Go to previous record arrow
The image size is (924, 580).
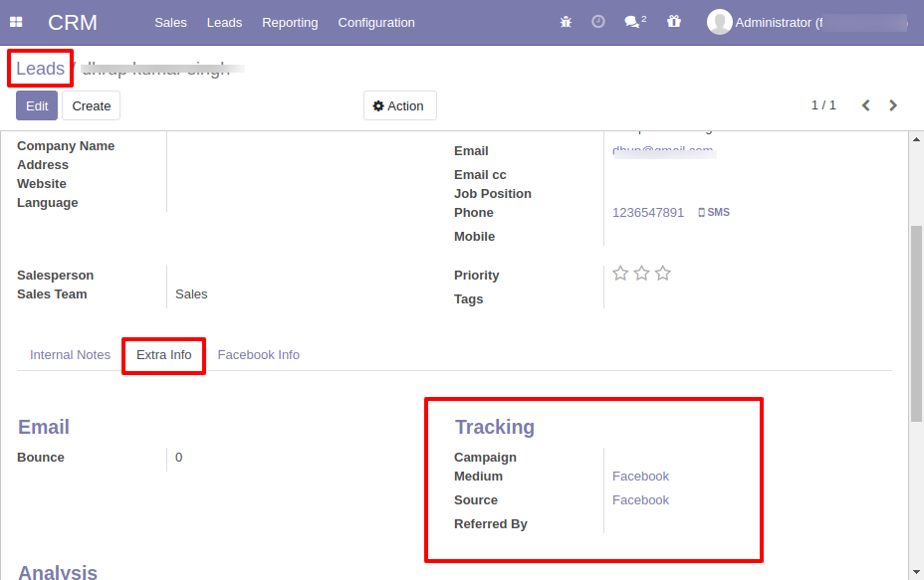[865, 105]
